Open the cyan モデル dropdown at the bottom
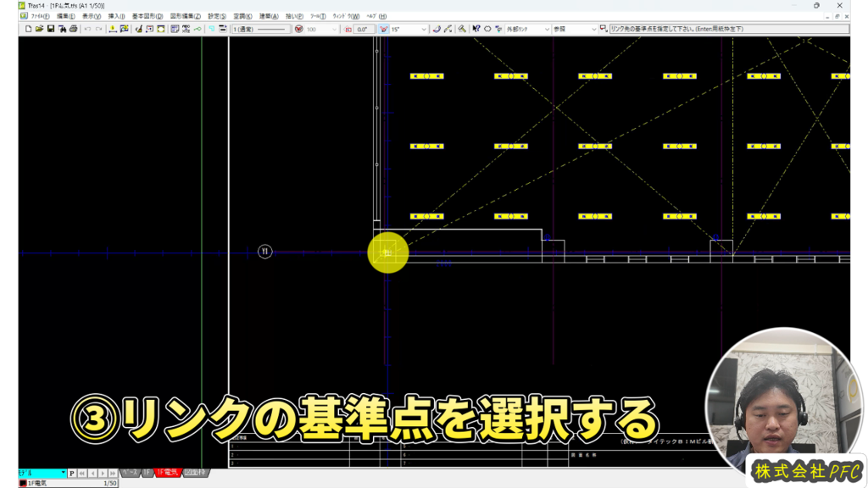This screenshot has width=868, height=488. 63,473
